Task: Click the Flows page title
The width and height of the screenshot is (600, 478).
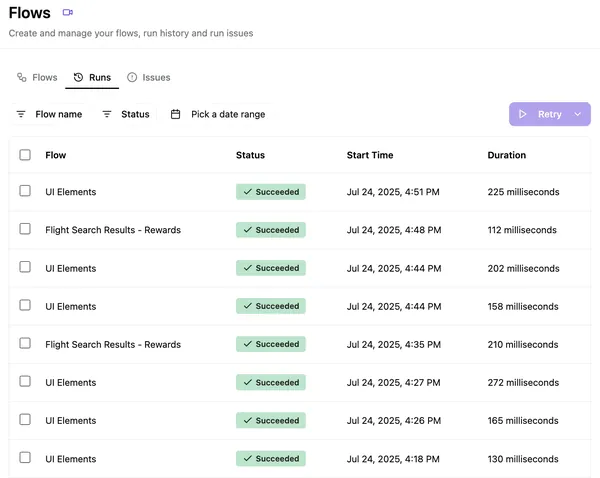Action: pyautogui.click(x=29, y=13)
